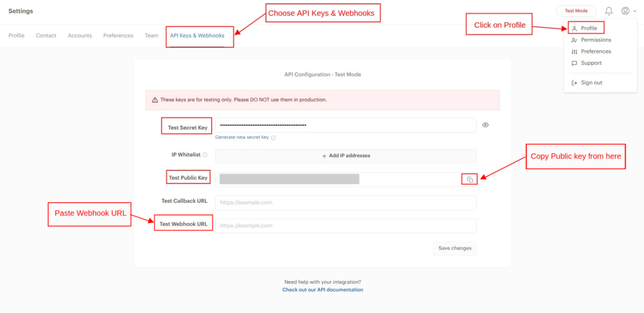
Task: Focus the Test Secret Key field
Action: 346,125
